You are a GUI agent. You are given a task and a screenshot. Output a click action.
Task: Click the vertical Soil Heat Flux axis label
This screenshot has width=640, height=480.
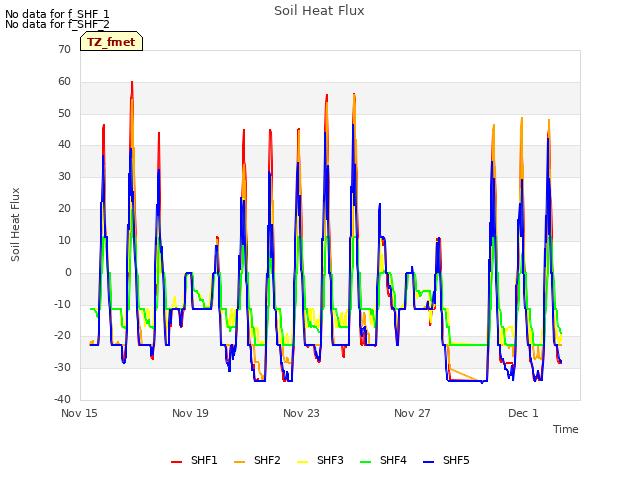click(x=15, y=224)
